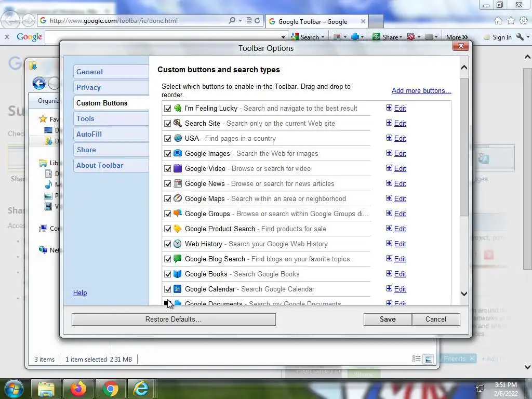Uncheck the Google Calendar checkbox

[168, 289]
